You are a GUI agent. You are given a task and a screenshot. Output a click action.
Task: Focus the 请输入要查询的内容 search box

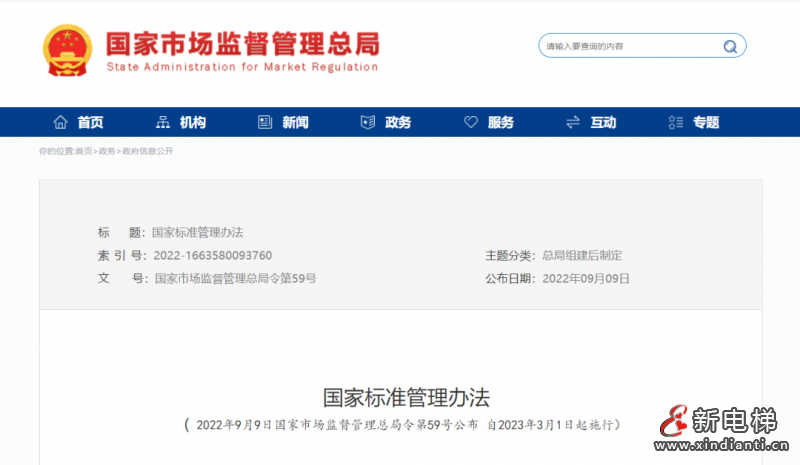625,46
